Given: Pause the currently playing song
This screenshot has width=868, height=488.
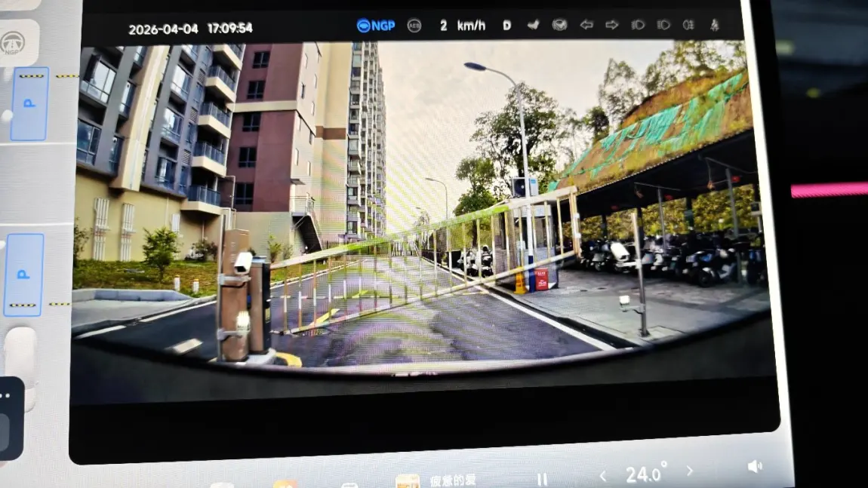Looking at the screenshot, I should [x=541, y=479].
